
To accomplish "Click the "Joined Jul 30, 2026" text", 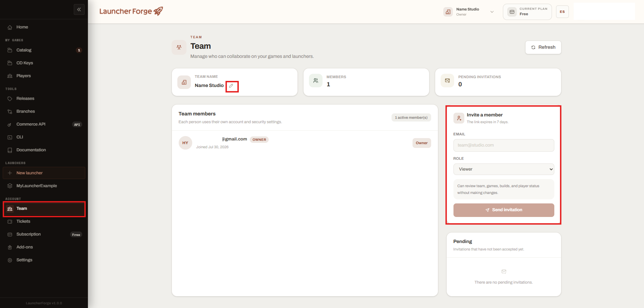I will [x=212, y=147].
